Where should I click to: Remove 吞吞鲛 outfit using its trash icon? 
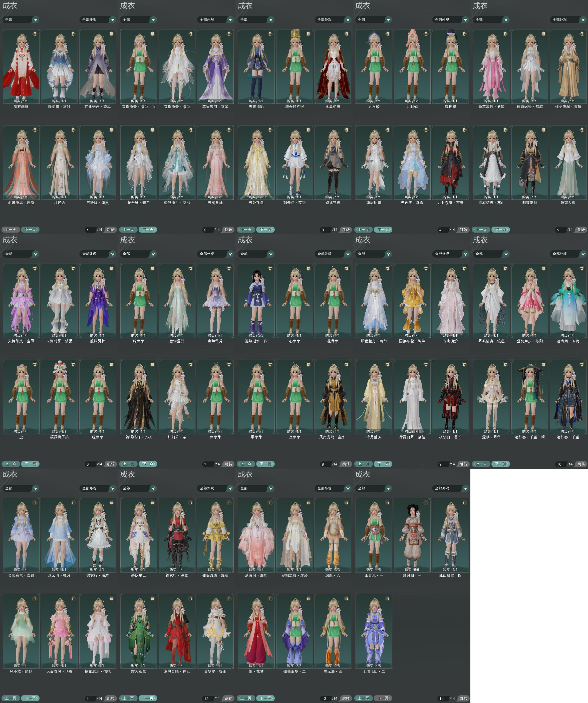(387, 34)
